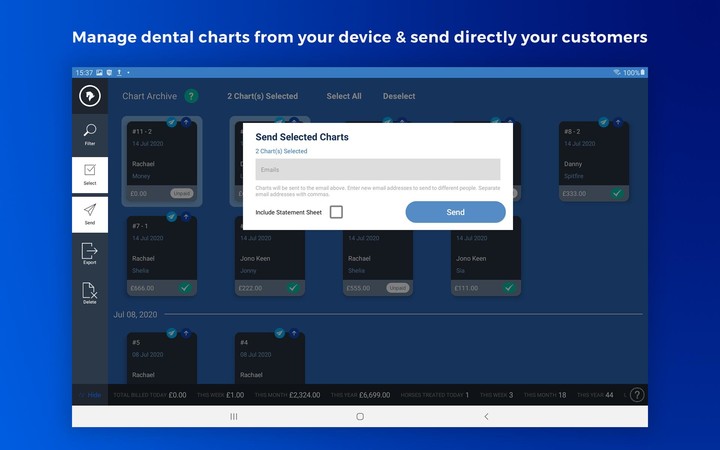Click This Week £1.00 stat
720x450 pixels.
pyautogui.click(x=220, y=395)
